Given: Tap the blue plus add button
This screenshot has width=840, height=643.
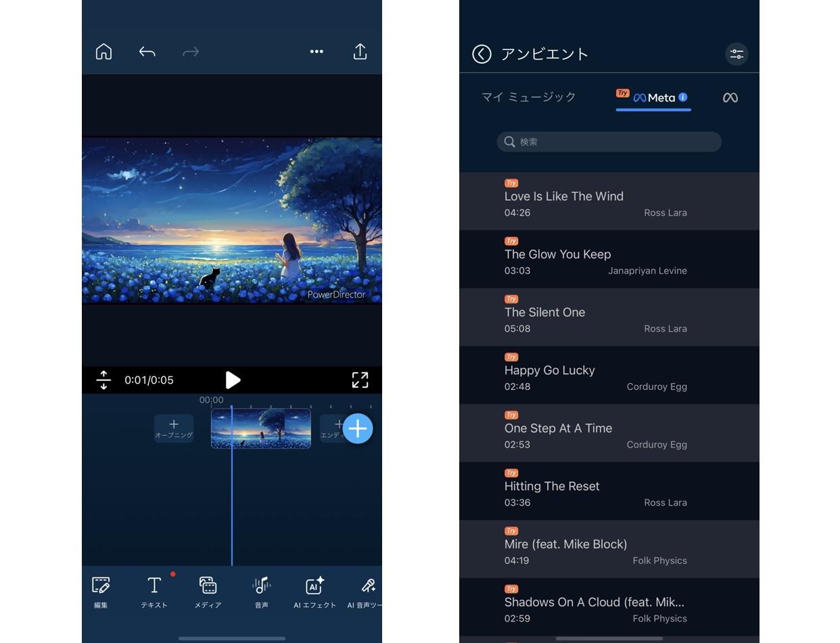Looking at the screenshot, I should (358, 428).
